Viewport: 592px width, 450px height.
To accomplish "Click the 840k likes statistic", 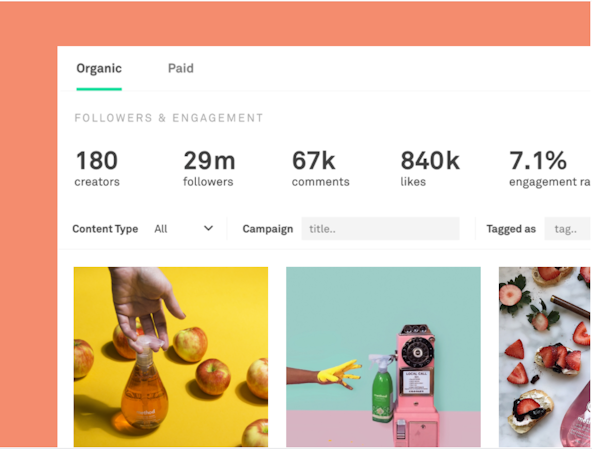I will [430, 168].
